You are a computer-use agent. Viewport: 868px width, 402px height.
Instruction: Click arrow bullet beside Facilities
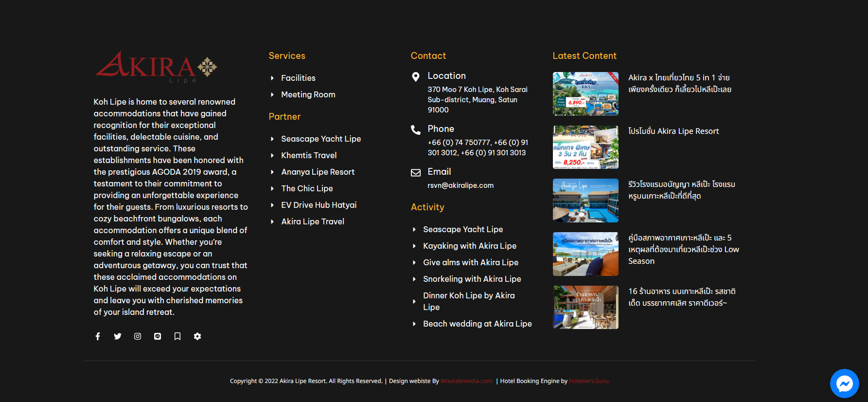272,78
